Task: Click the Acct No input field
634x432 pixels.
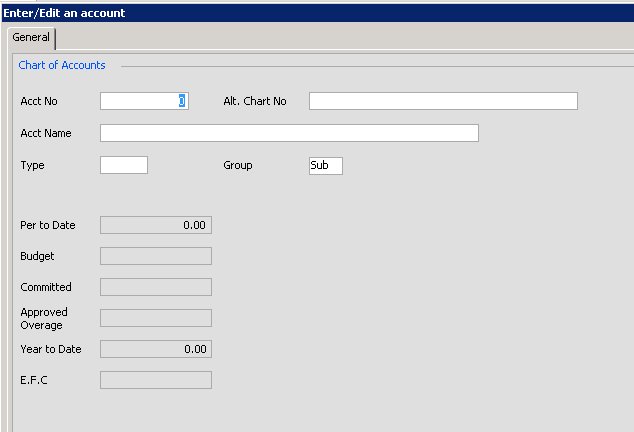Action: pyautogui.click(x=144, y=101)
